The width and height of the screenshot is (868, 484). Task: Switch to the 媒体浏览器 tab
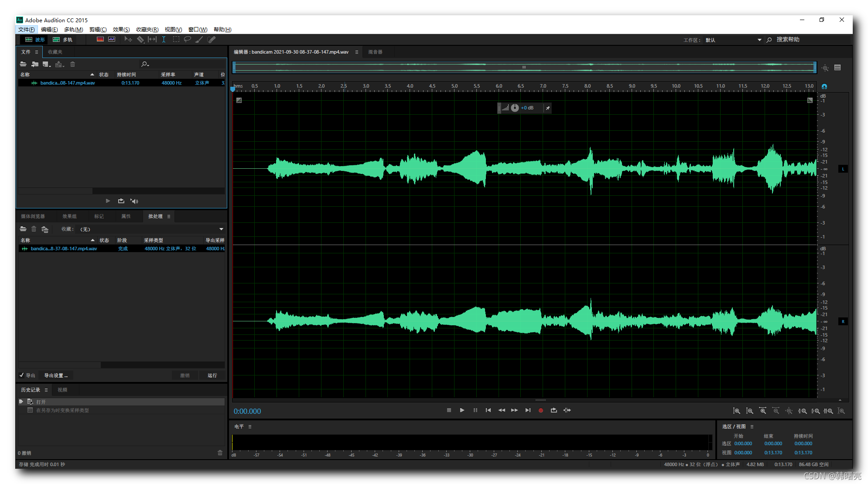click(33, 216)
